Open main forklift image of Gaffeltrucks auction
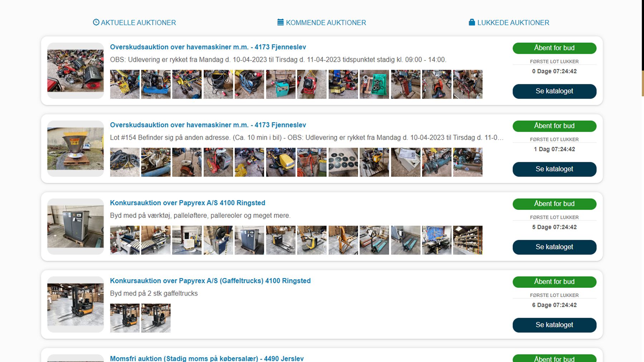 coord(75,304)
